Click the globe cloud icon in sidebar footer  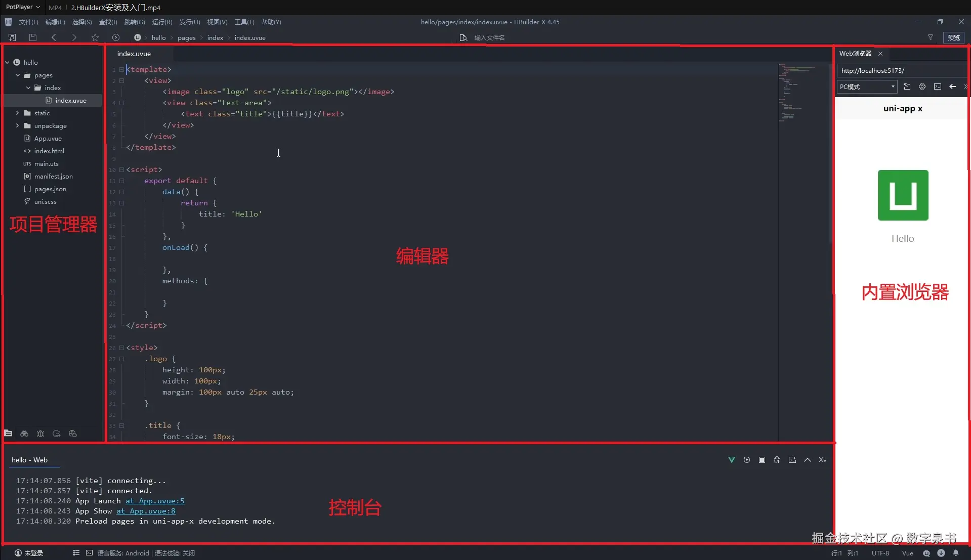pyautogui.click(x=73, y=434)
